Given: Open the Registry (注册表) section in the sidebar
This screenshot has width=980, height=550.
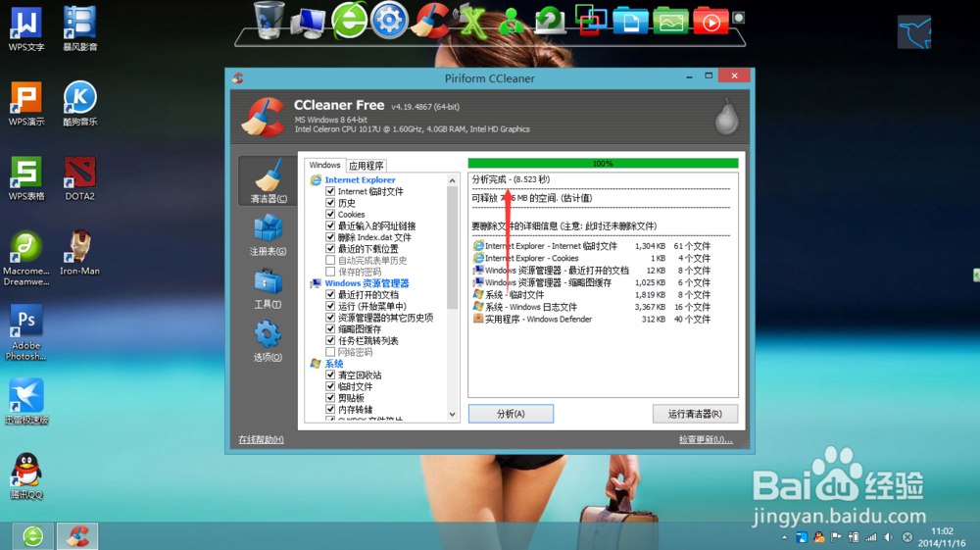Looking at the screenshot, I should [x=269, y=235].
